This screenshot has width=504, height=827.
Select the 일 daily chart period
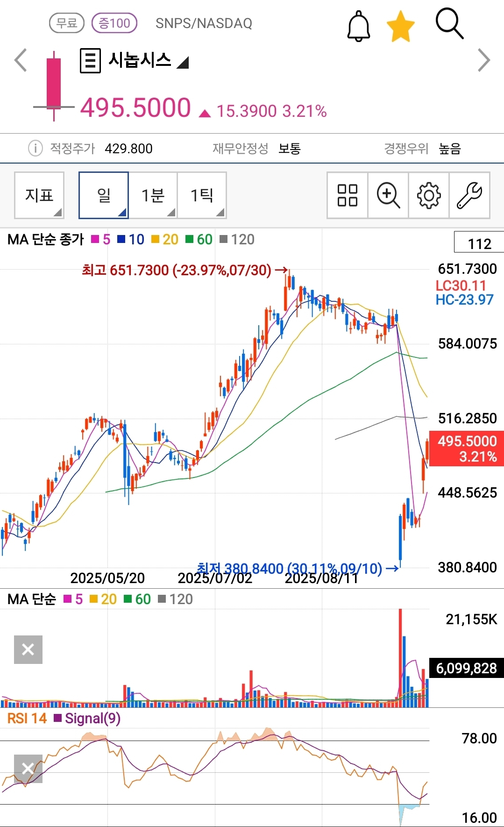104,195
